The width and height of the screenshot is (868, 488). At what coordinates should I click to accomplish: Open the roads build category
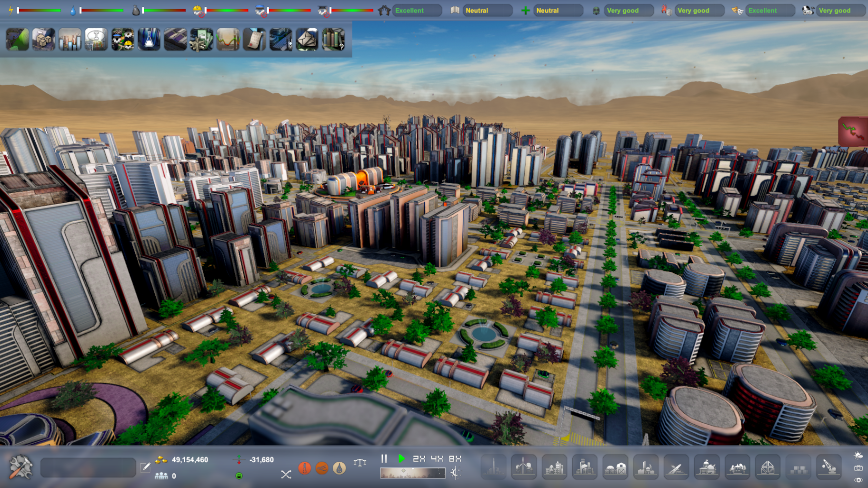[x=676, y=467]
